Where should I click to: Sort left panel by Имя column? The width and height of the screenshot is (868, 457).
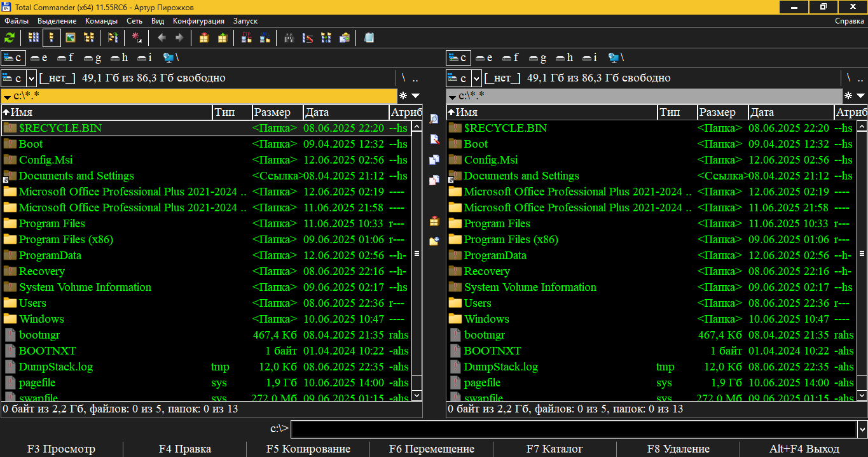(107, 112)
